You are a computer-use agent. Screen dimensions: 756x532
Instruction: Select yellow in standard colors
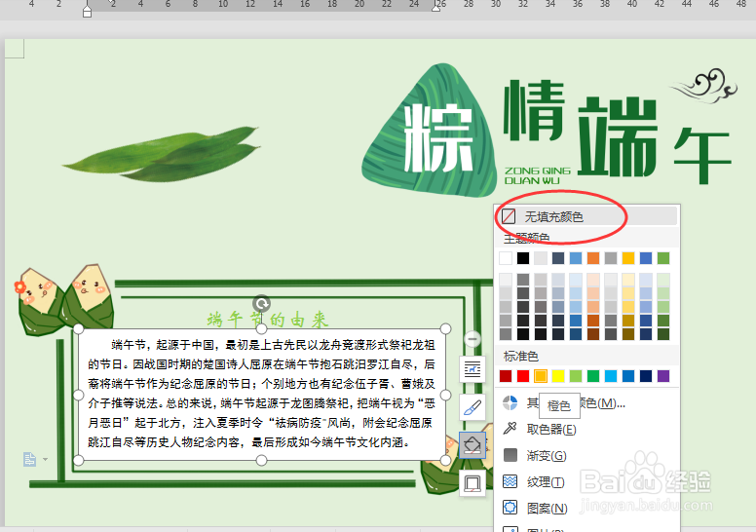tap(558, 376)
